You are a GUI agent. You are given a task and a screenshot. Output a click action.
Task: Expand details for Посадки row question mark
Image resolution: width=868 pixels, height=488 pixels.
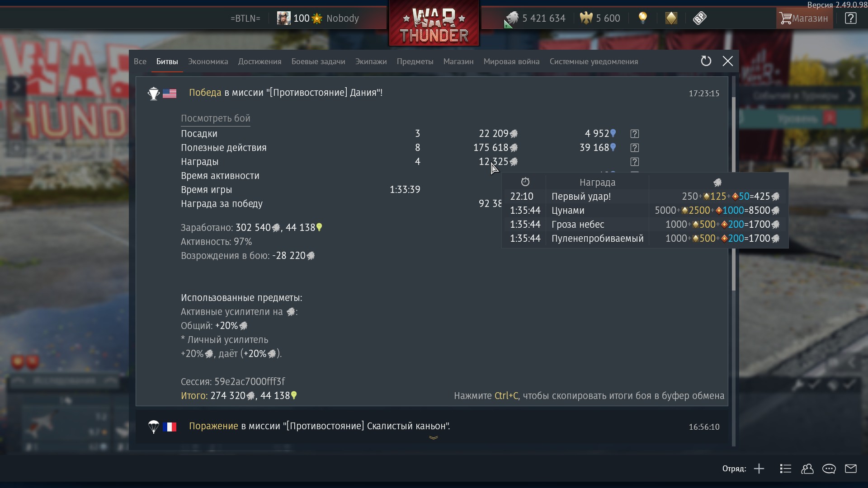coord(635,134)
